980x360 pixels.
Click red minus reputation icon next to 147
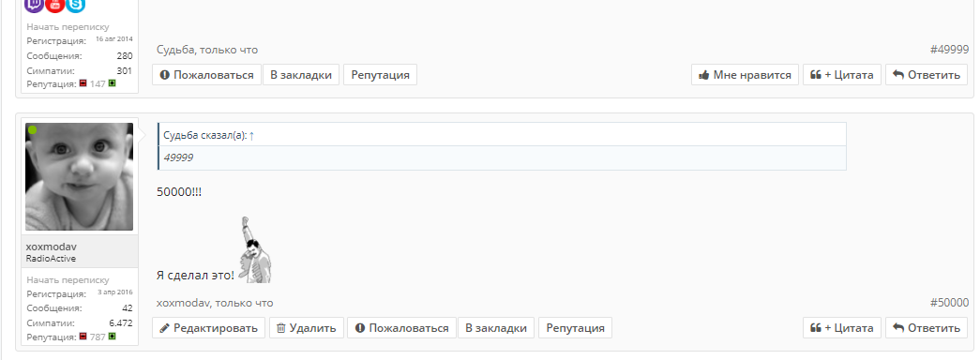(83, 83)
